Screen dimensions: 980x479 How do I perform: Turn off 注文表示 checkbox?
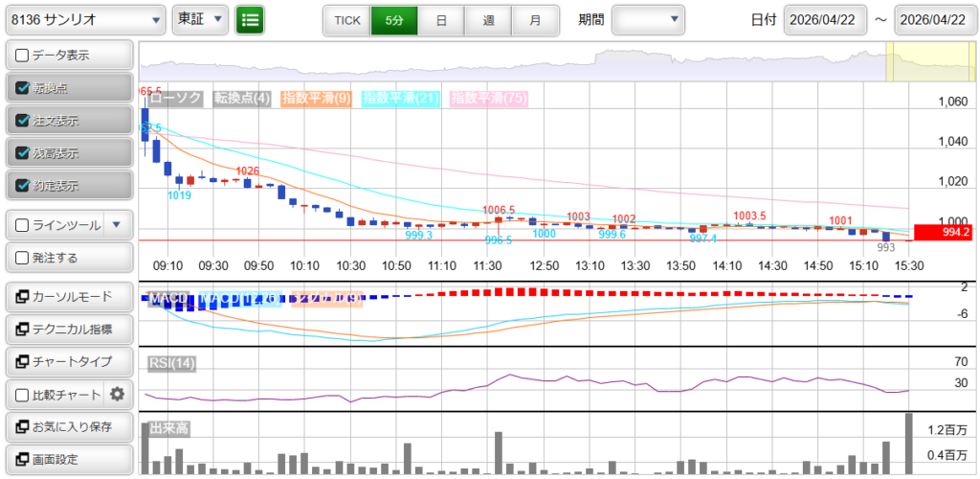tap(23, 121)
